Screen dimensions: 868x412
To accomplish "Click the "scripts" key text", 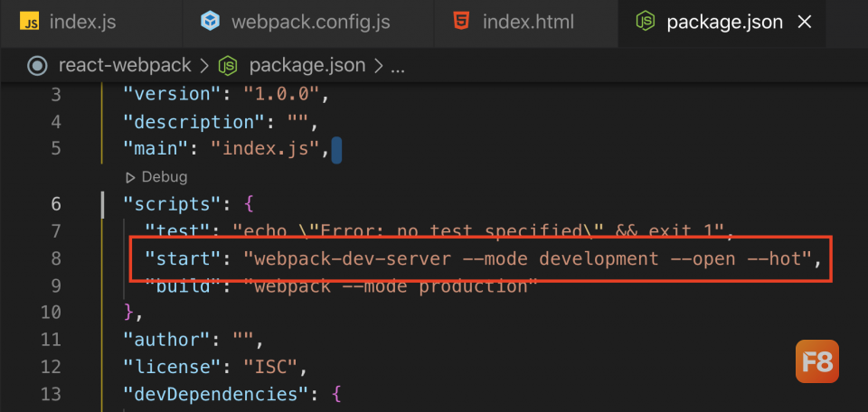I will (173, 204).
